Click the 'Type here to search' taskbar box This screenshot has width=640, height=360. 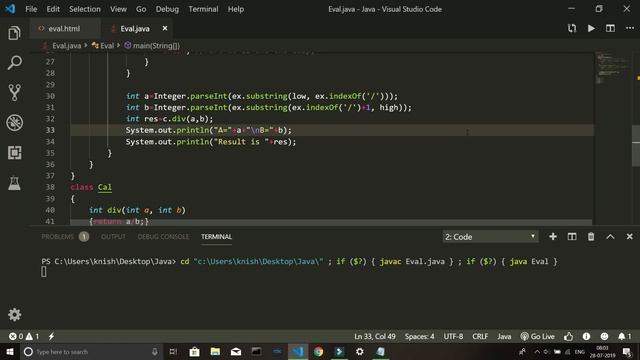91,352
